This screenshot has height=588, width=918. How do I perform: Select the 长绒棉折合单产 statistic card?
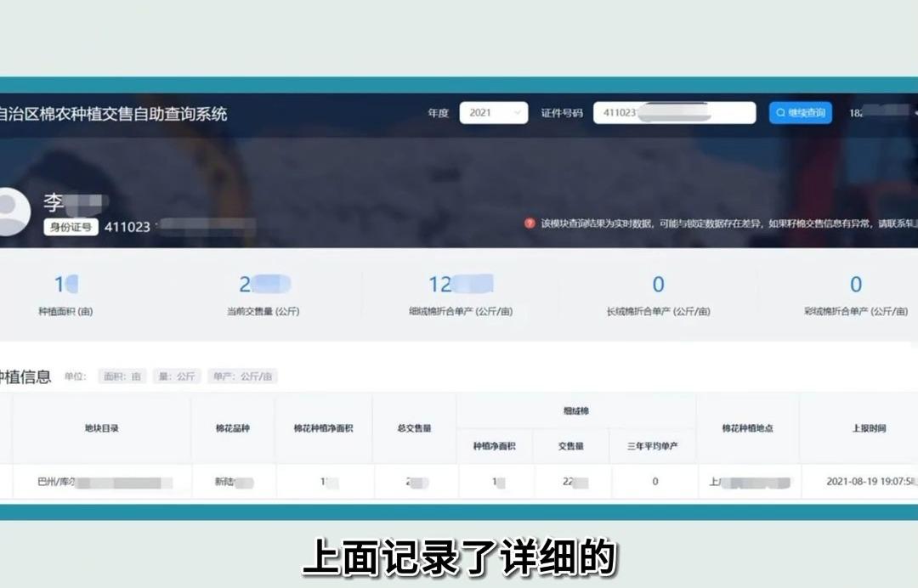click(658, 295)
